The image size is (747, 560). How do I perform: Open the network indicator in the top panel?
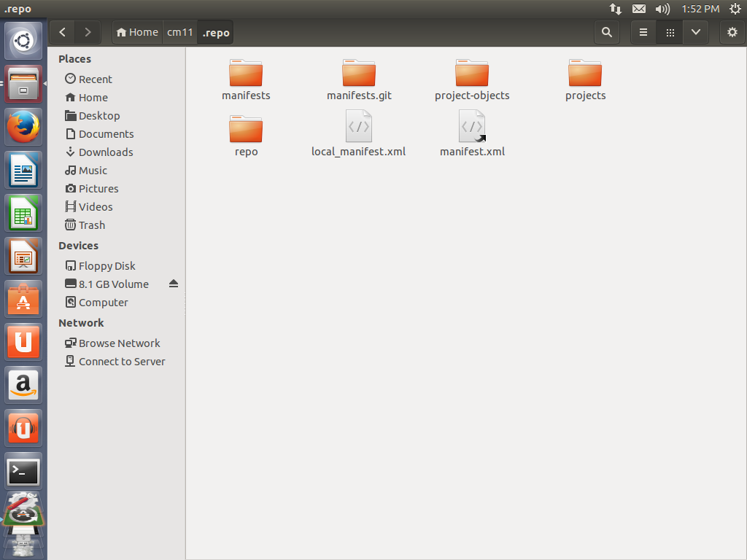click(616, 9)
